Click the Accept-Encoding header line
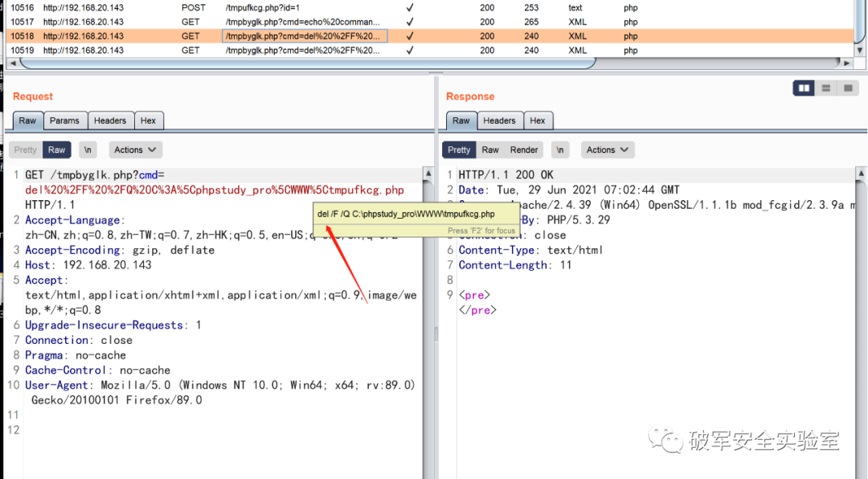 [x=120, y=250]
